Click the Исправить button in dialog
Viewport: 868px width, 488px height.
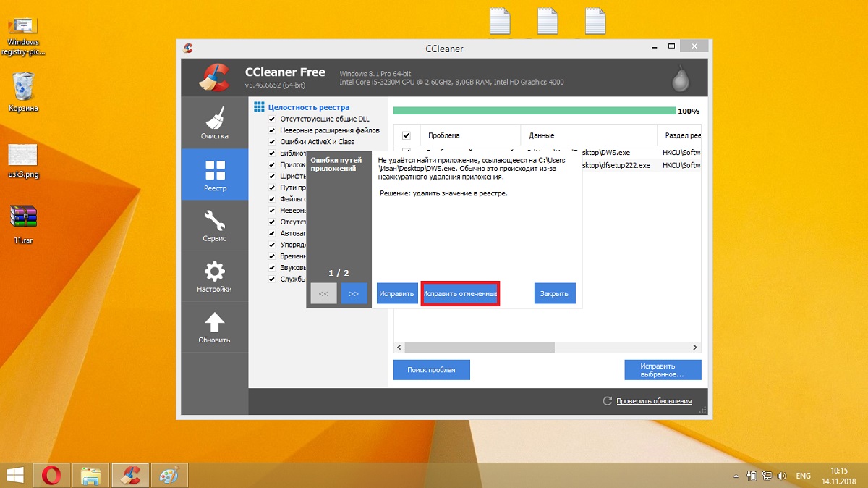(397, 293)
